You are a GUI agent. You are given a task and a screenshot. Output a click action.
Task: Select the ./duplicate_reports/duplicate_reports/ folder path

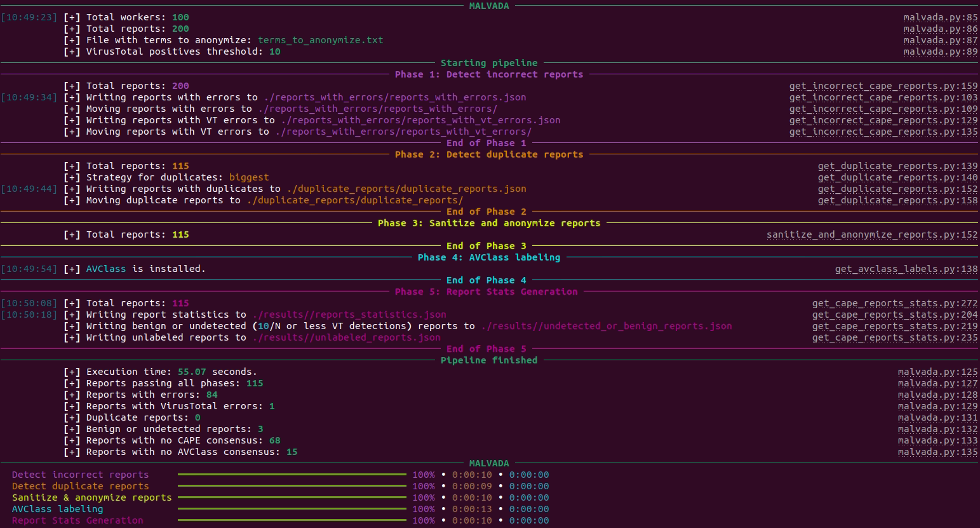pos(355,200)
